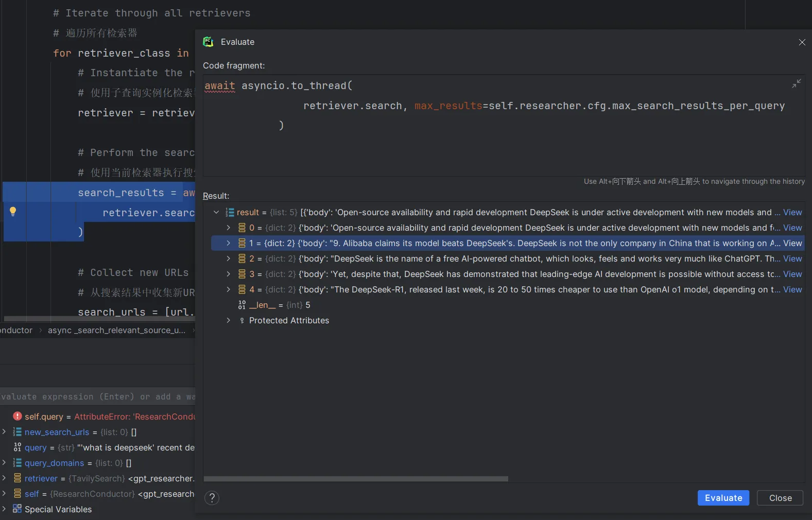Click the lightbulb quick-fix icon in the gutter
Screen dimensions: 812x520
point(13,211)
